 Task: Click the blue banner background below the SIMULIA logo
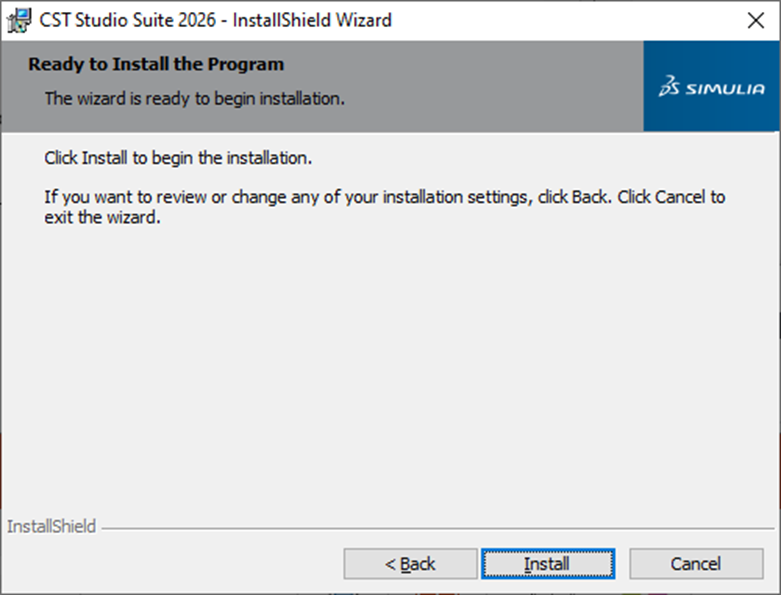(712, 118)
